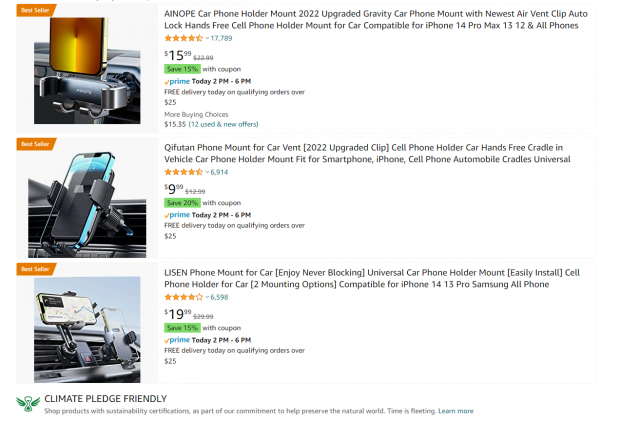Click the Best Seller badge on AINOPE mount

[35, 9]
